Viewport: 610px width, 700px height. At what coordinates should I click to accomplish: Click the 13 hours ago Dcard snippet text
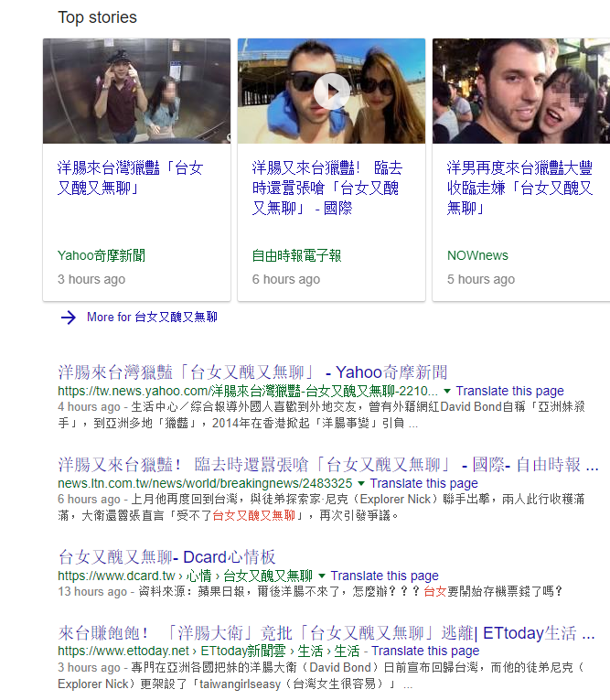[310, 591]
